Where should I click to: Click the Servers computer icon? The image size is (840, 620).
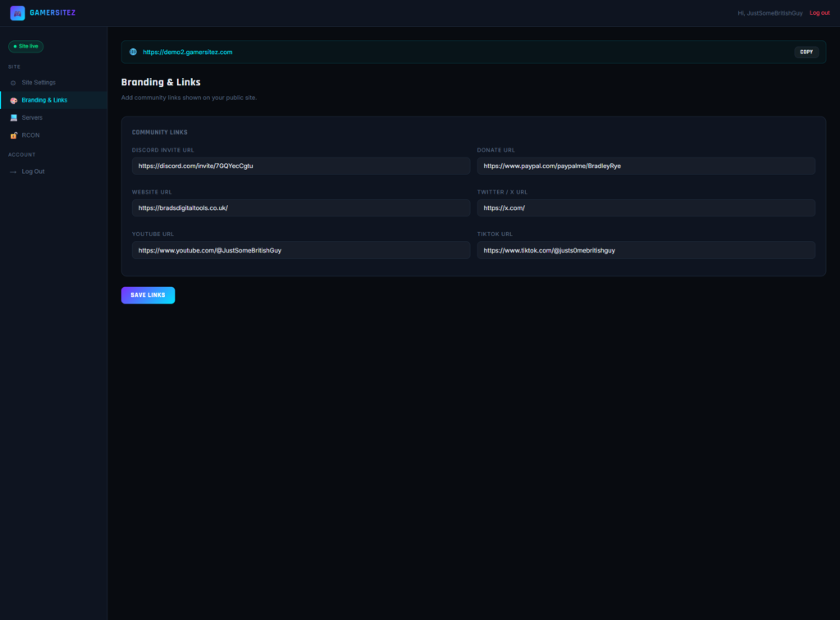click(13, 118)
